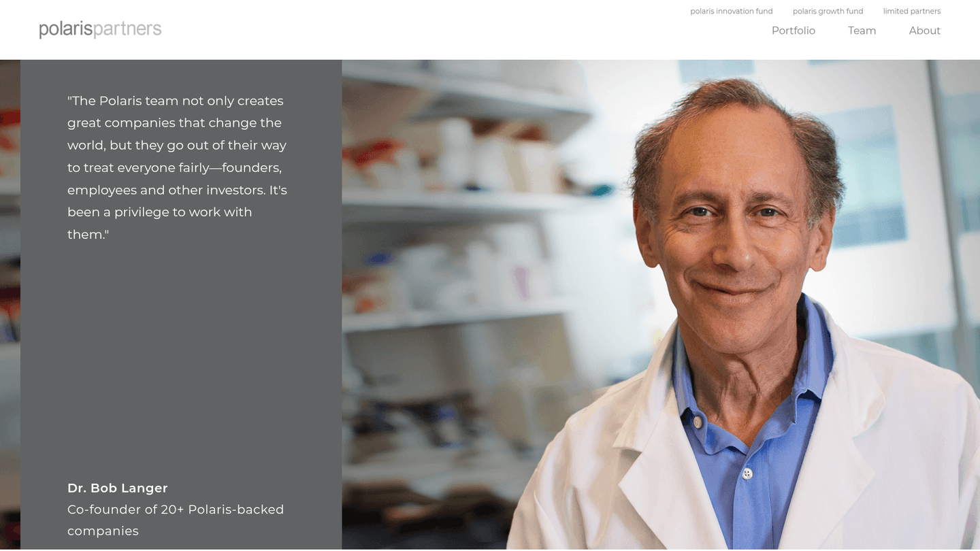This screenshot has height=551, width=980.
Task: Click the polarispartners logo
Action: point(100,29)
